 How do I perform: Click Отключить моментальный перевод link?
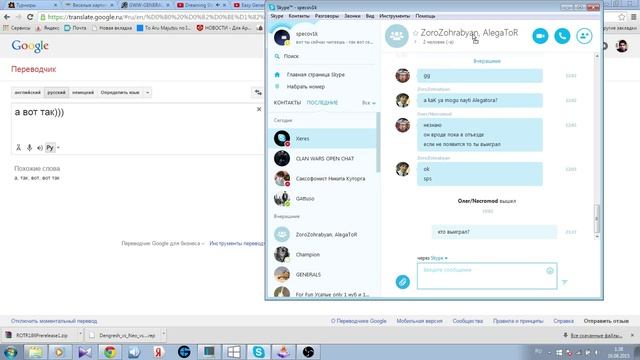pyautogui.click(x=54, y=321)
